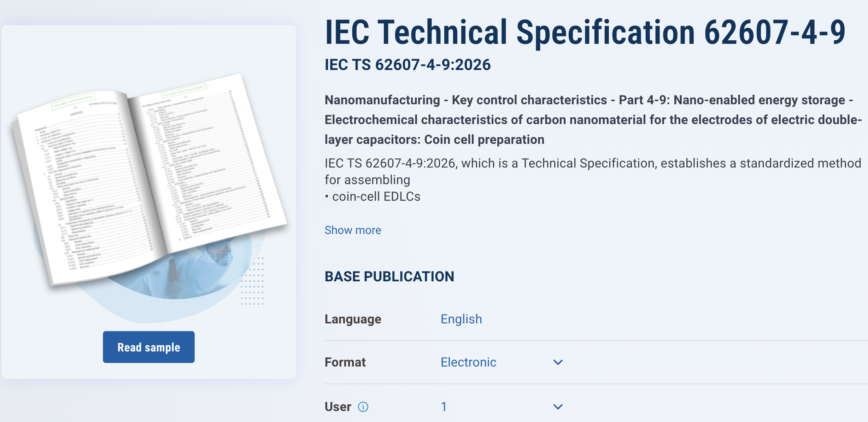Click the IEC TS 62607-4-9:2026 reference subtitle
868x422 pixels.
click(x=408, y=65)
